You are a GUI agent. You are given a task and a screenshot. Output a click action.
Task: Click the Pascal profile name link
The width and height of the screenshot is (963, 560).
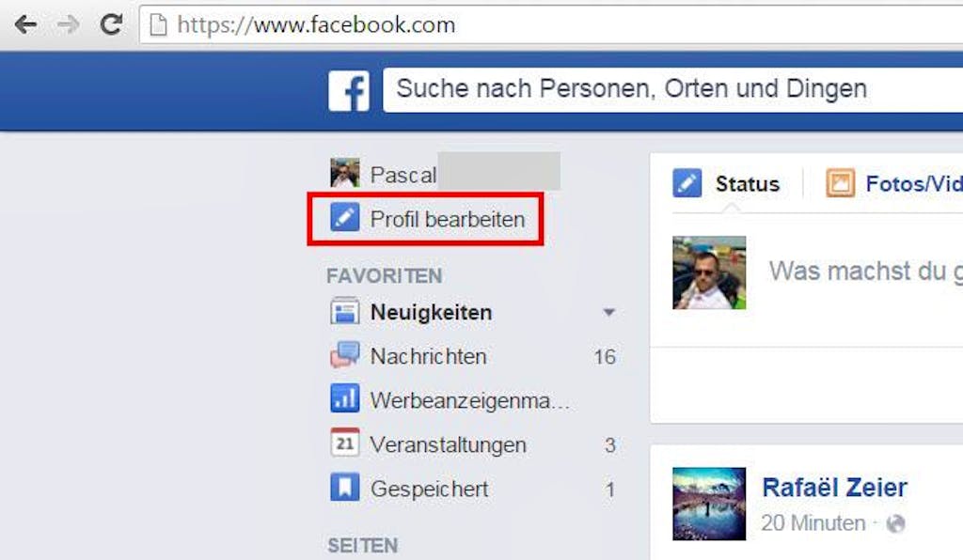(403, 175)
